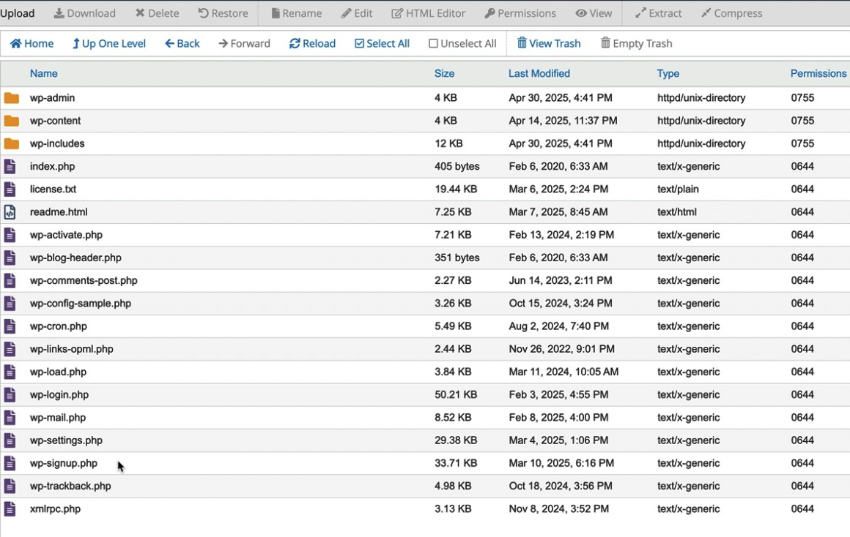Click the wp-login.php file icon

point(10,394)
